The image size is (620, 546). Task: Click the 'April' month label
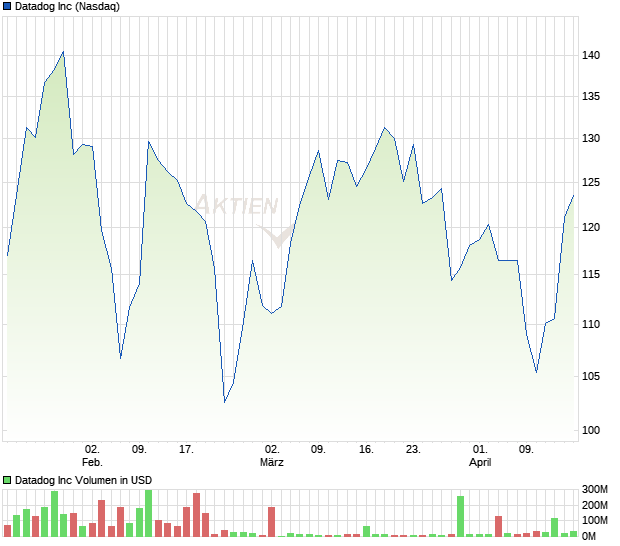[480, 462]
